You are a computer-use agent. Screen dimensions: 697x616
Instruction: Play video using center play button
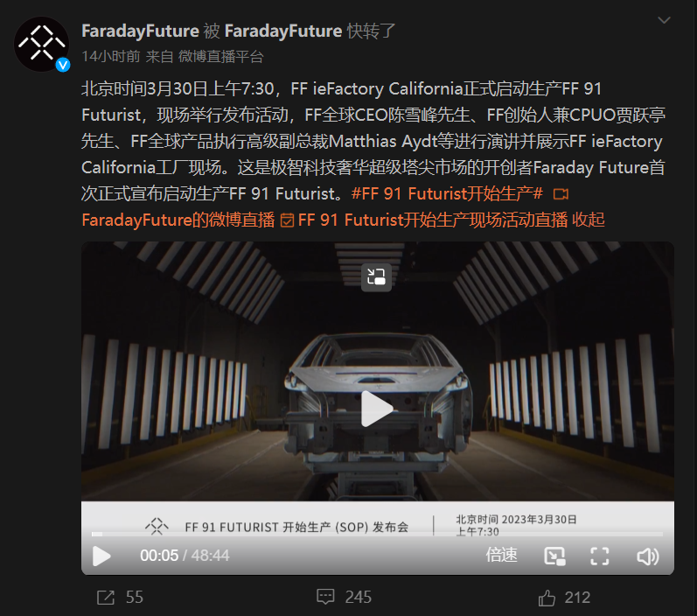pos(377,409)
